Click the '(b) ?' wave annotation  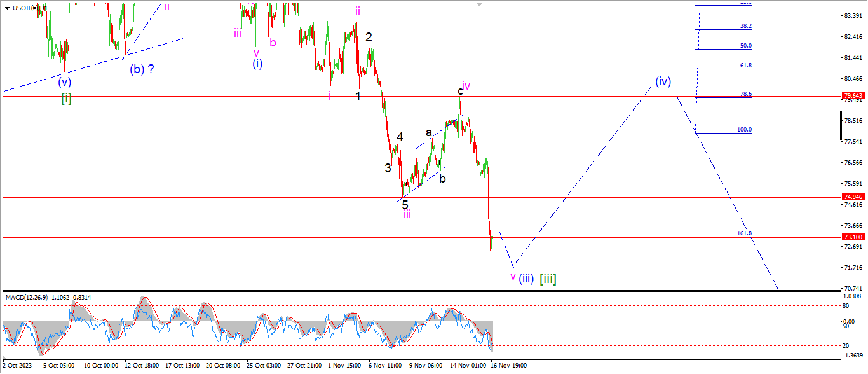pos(142,70)
